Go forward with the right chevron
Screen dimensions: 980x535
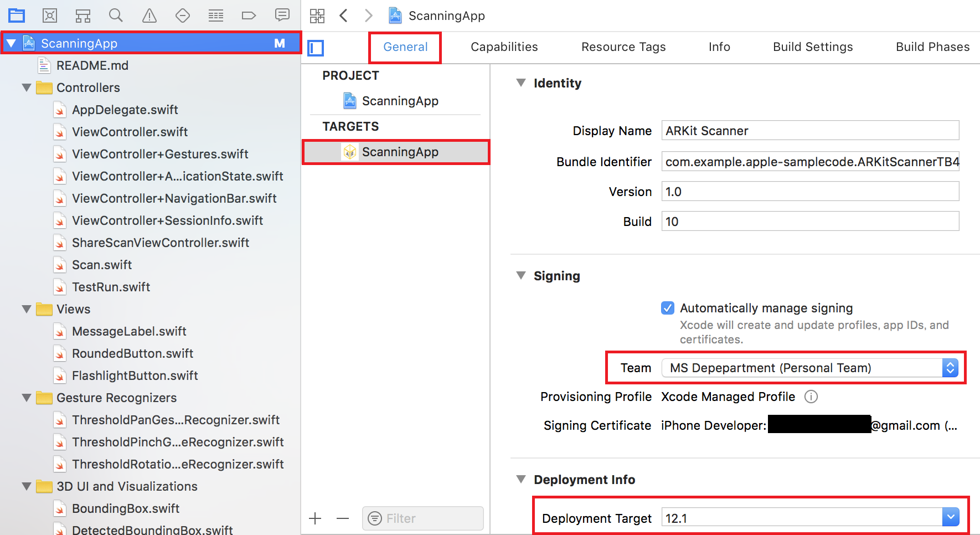coord(369,16)
